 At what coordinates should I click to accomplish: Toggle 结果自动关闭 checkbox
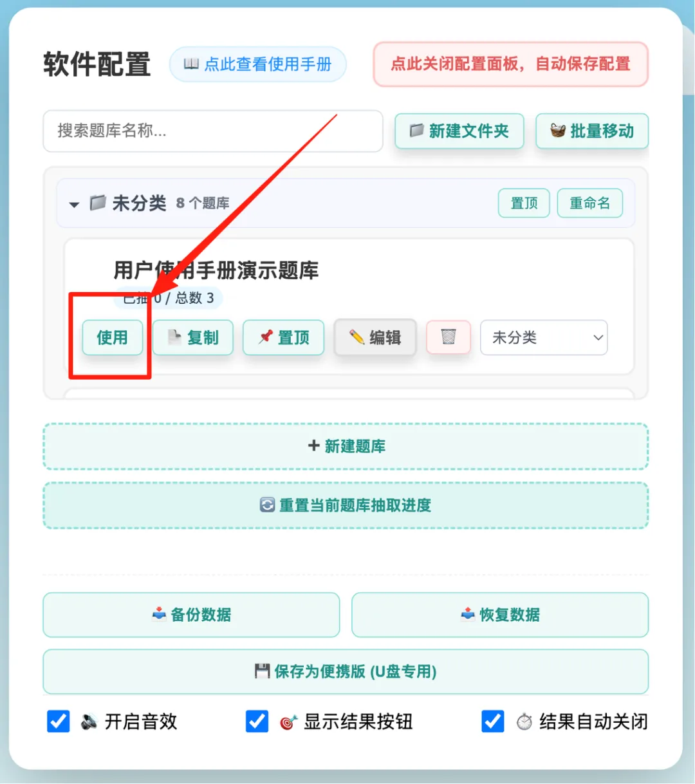tap(493, 722)
